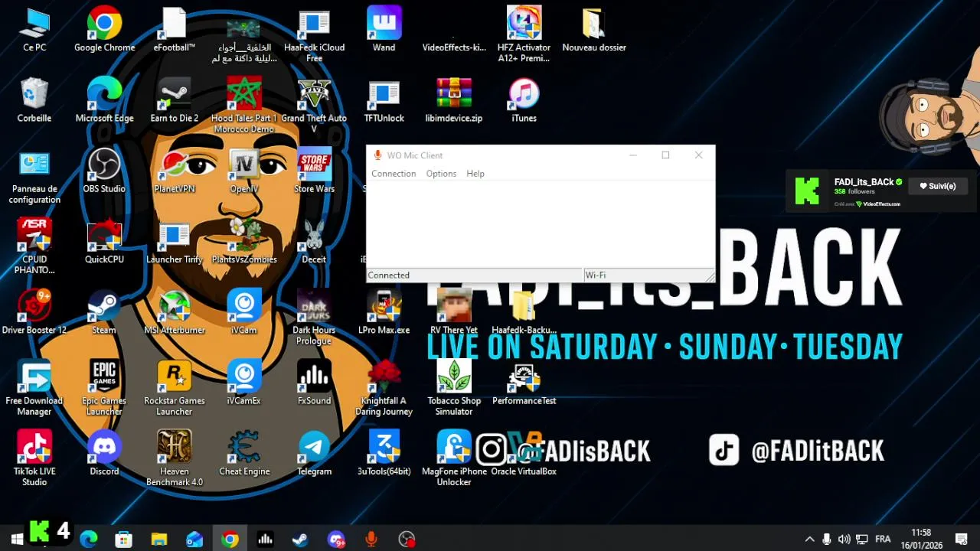Viewport: 980px width, 551px height.
Task: Select the Rockstar Games Launcher icon
Action: (x=175, y=387)
